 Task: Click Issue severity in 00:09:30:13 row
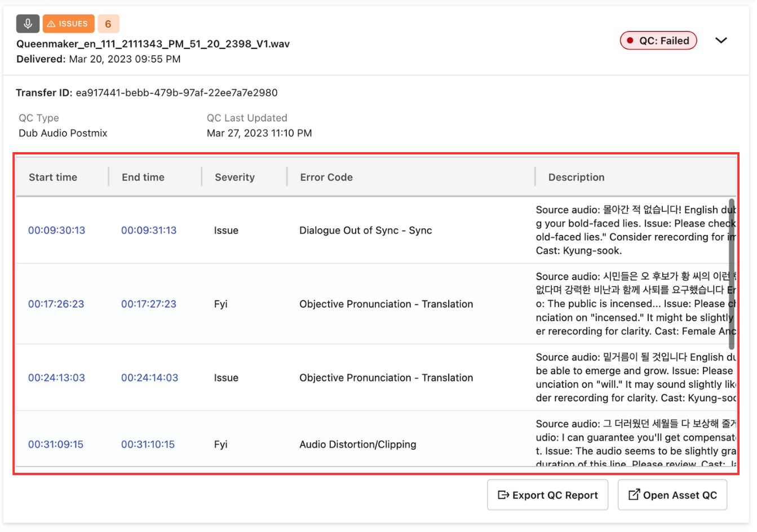[x=226, y=230]
